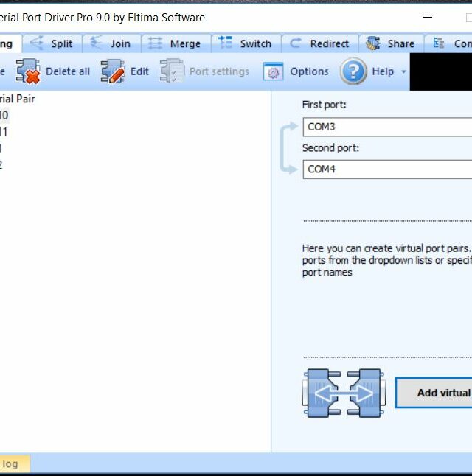Expand the Help dropdown arrow

(403, 72)
